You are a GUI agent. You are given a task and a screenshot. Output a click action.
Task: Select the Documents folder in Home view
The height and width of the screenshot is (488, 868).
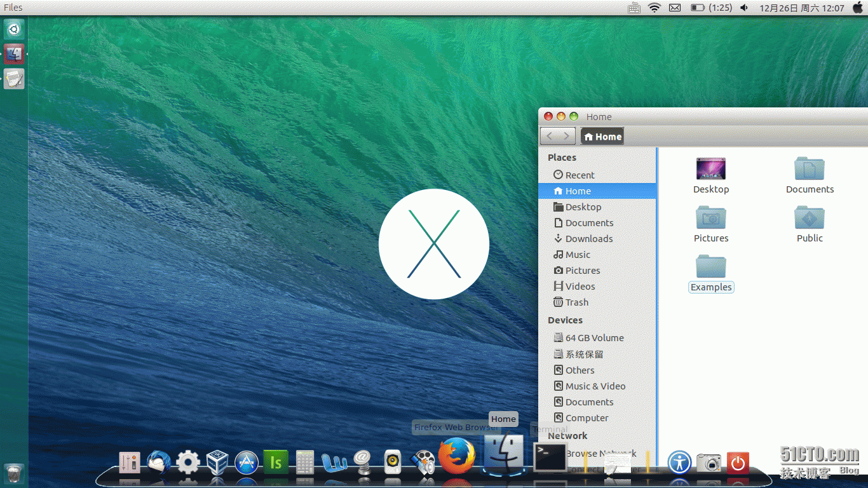[x=810, y=175]
